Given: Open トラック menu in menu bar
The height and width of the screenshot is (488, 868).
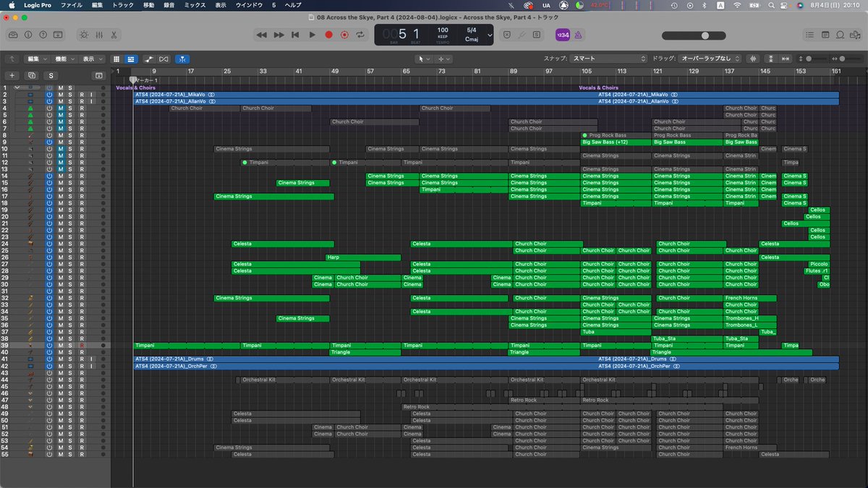Looking at the screenshot, I should tap(122, 4).
